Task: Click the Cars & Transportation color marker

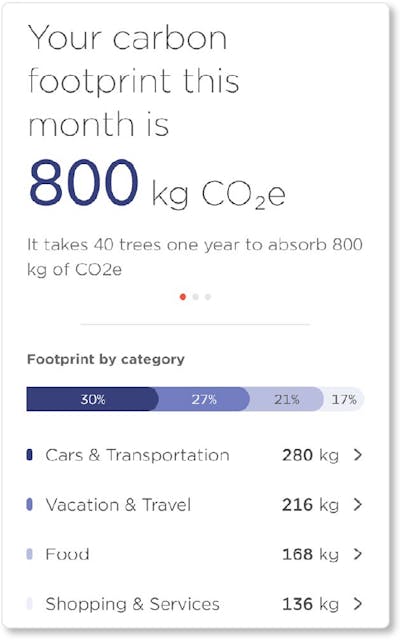Action: pos(29,455)
